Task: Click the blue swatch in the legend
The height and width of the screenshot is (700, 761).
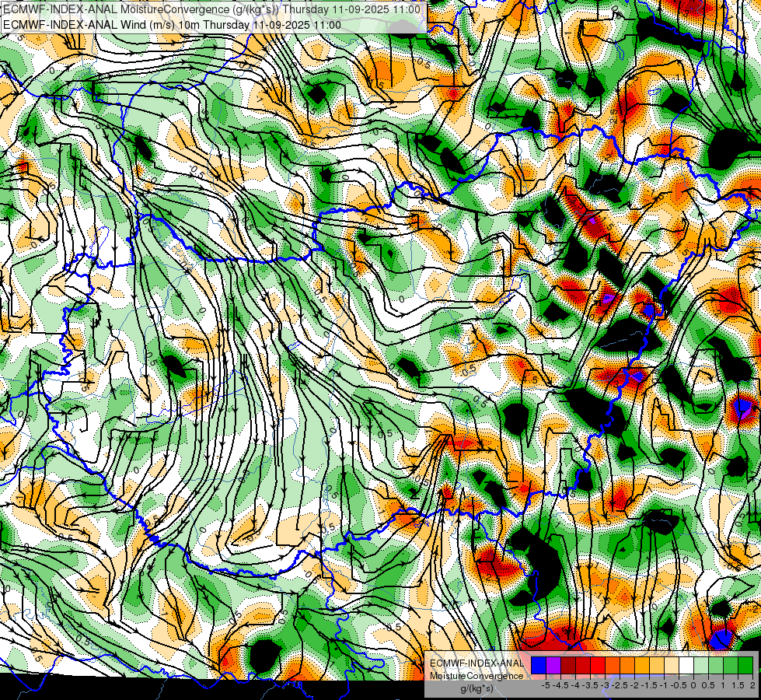Action: coord(539,665)
